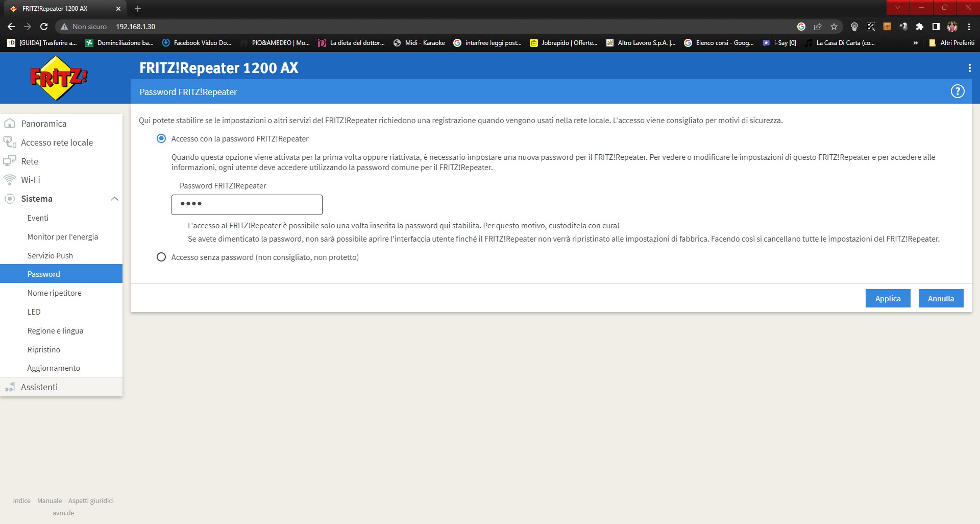The image size is (980, 524).
Task: Select Accesso con la password FRITZ!Repeater
Action: point(161,138)
